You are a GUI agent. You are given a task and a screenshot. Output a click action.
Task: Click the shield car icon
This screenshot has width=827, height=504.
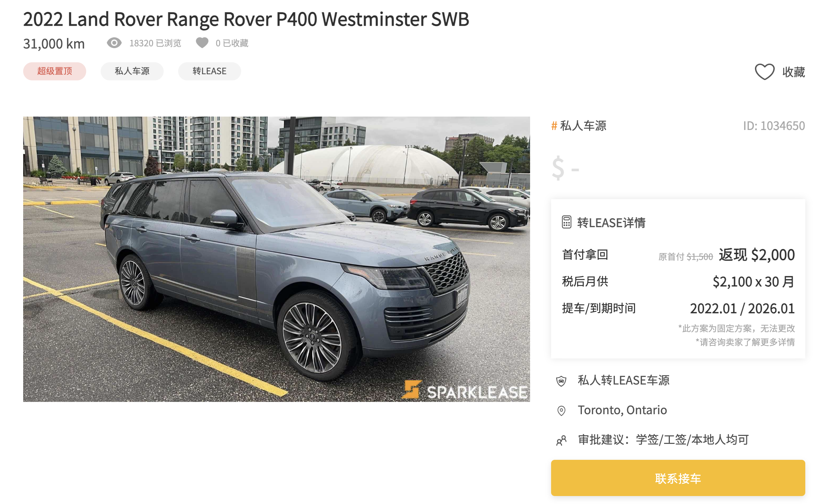click(x=561, y=381)
